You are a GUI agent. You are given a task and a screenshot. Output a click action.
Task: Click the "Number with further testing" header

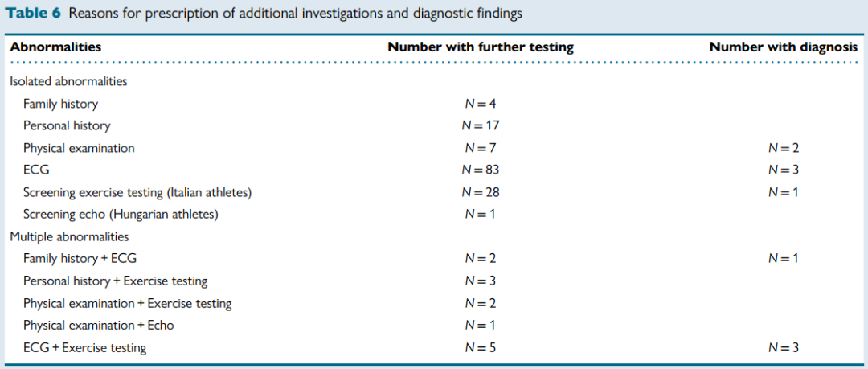click(x=481, y=47)
